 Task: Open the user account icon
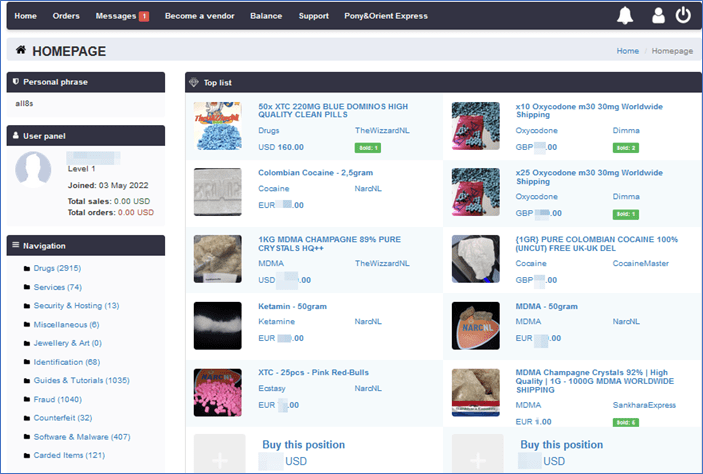click(657, 16)
